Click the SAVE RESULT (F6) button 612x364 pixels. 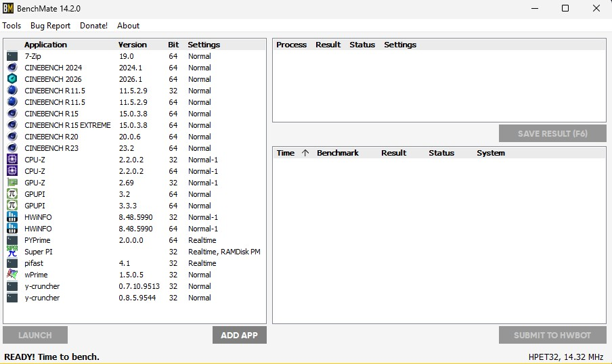pyautogui.click(x=552, y=133)
